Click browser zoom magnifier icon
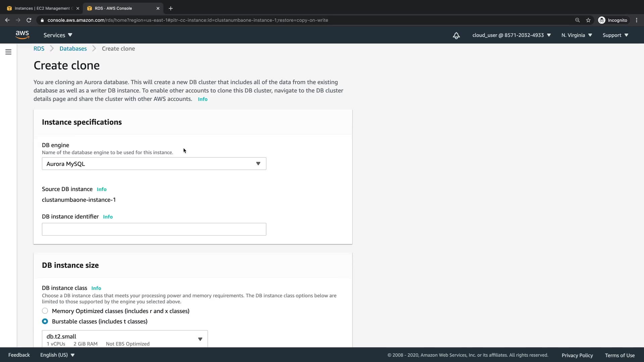 pos(577,20)
